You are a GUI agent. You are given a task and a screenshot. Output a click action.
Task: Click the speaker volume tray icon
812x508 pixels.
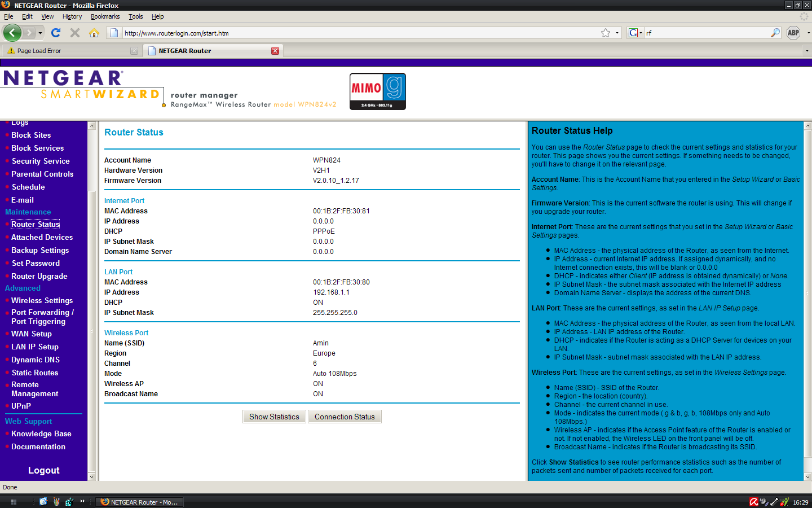[764, 502]
